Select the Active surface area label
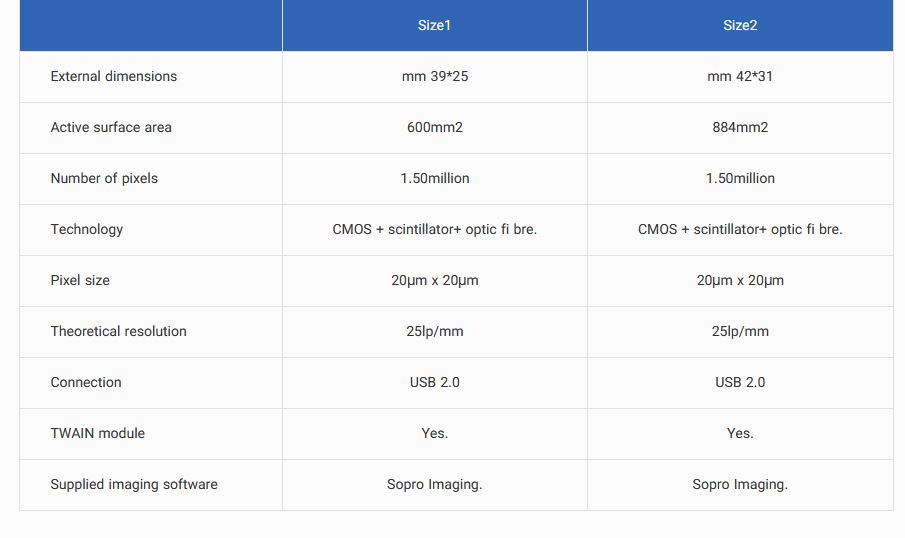Image resolution: width=905 pixels, height=538 pixels. tap(111, 127)
